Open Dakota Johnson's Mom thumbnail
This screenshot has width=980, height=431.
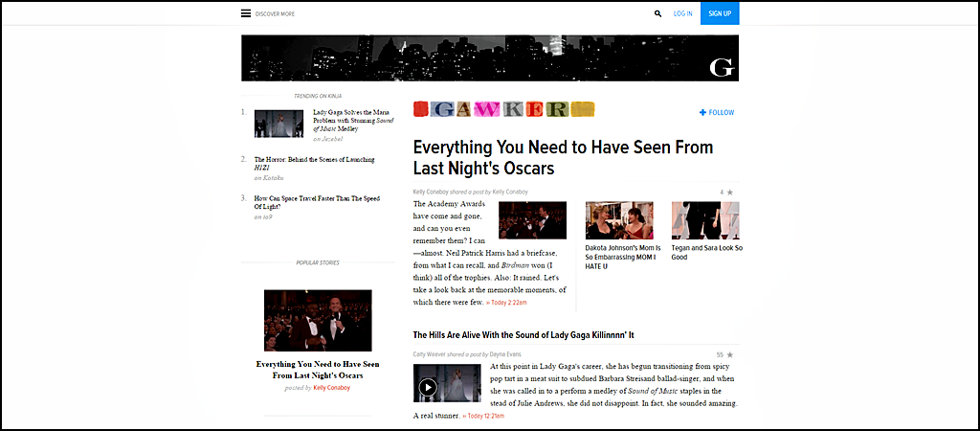[x=619, y=220]
